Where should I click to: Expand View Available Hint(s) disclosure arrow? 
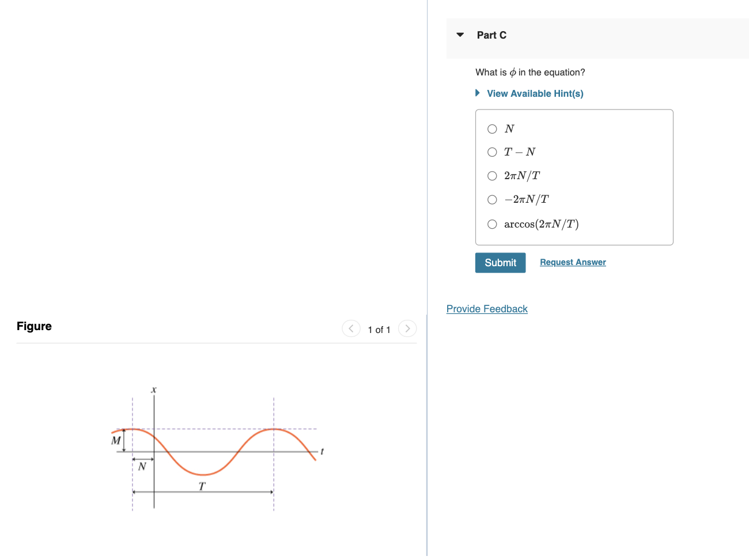click(477, 93)
